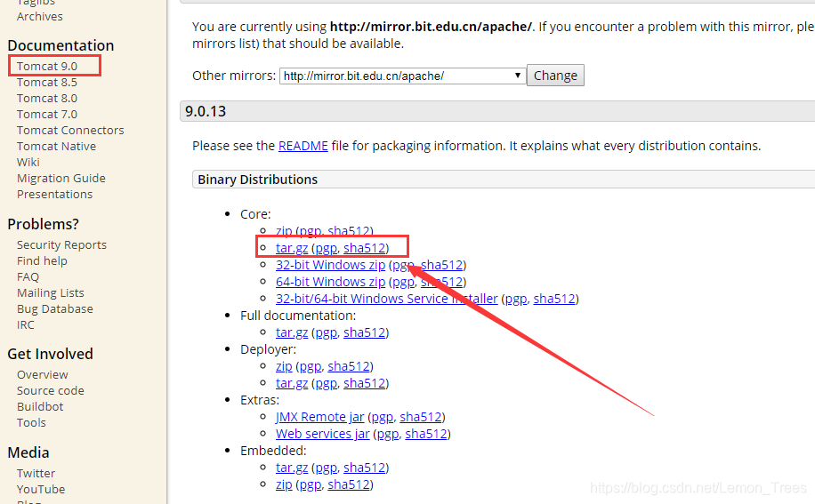This screenshot has height=504, width=815.
Task: Open the Wiki sidebar link
Action: click(28, 163)
